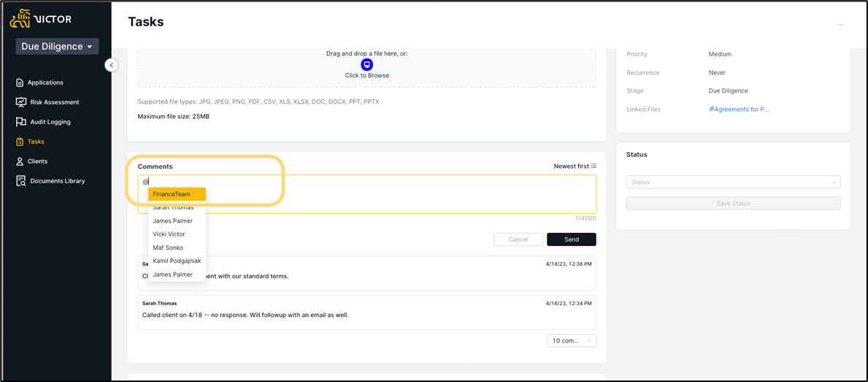Open Documents Library

[x=58, y=181]
